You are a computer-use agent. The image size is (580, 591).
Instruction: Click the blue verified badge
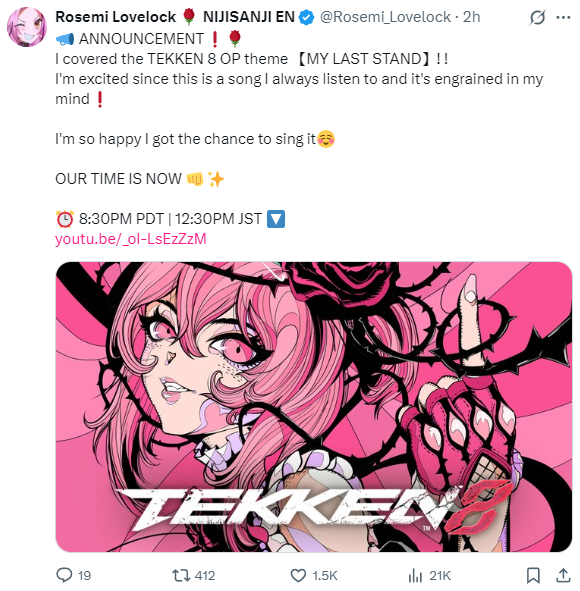(307, 17)
